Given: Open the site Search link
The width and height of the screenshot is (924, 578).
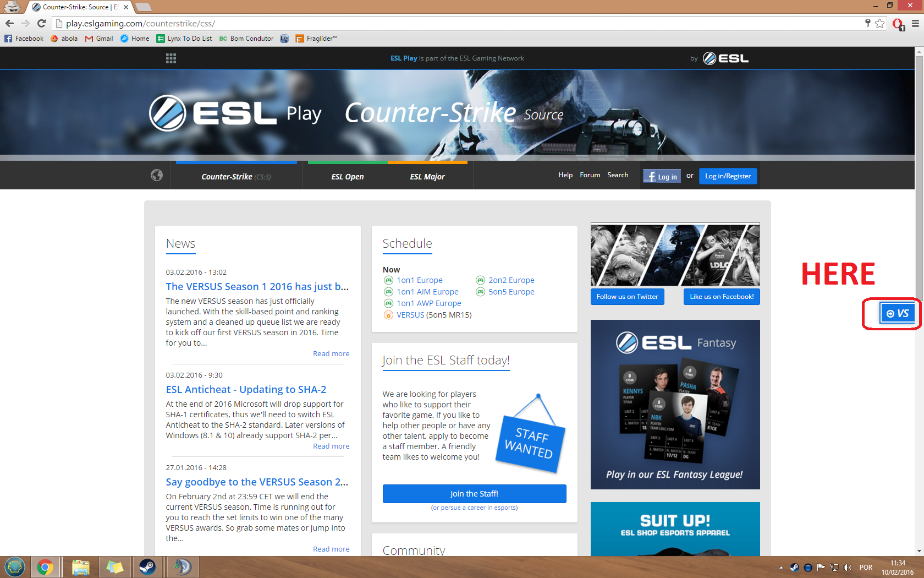Looking at the screenshot, I should 618,175.
